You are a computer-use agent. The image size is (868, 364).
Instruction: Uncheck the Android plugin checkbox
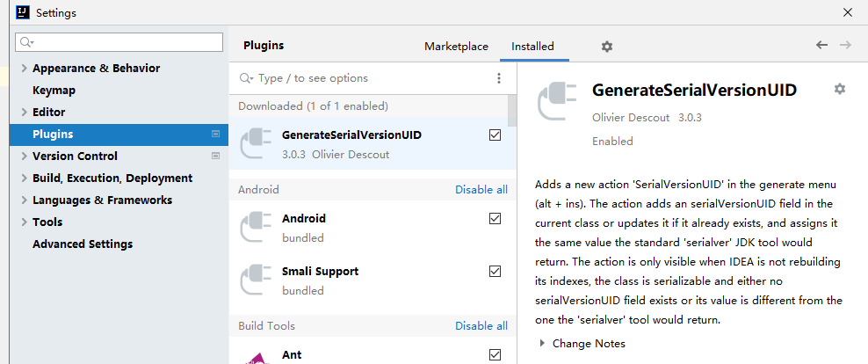point(495,219)
